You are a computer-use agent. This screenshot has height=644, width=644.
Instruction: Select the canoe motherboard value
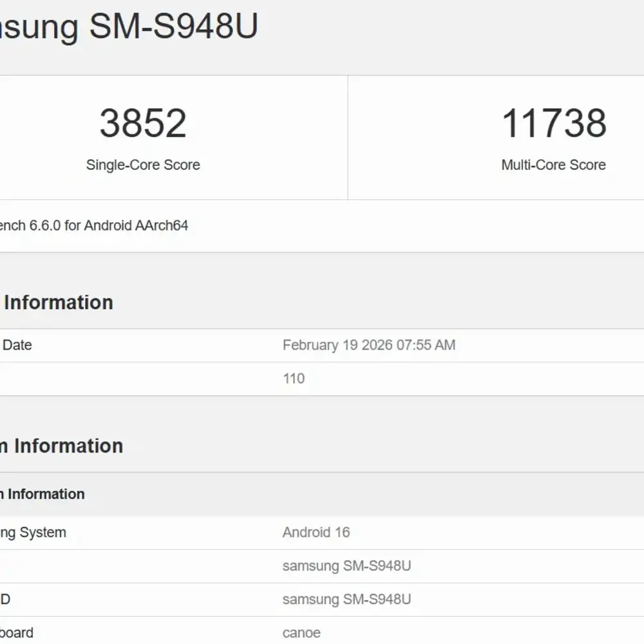[x=301, y=633]
